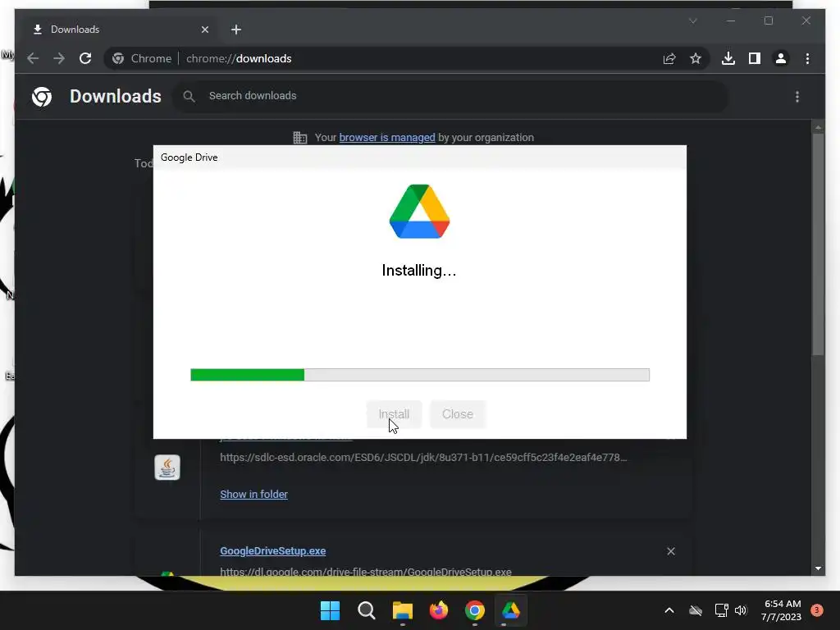Close the Downloads tab
Viewport: 840px width, 630px height.
tap(204, 30)
